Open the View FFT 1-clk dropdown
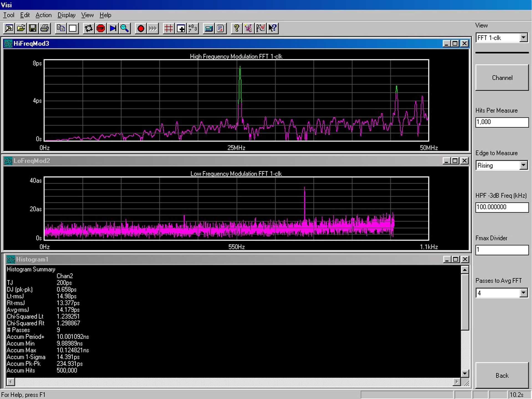The width and height of the screenshot is (532, 399). (523, 38)
